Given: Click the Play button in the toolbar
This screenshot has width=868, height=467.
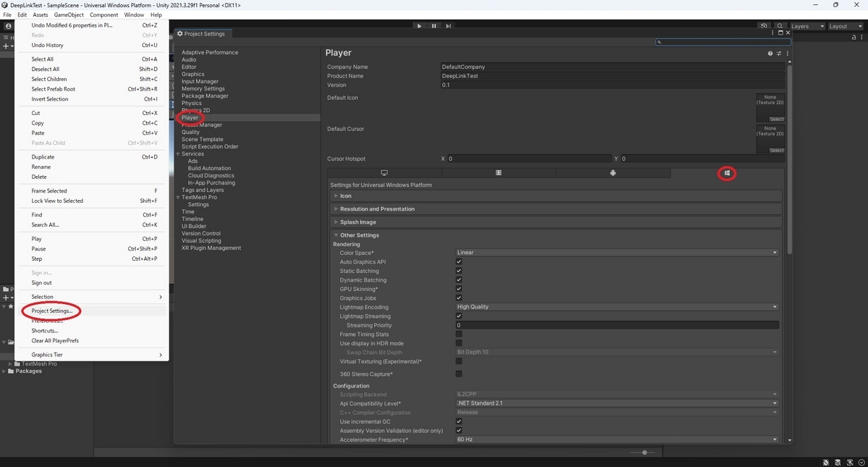Looking at the screenshot, I should pos(420,25).
